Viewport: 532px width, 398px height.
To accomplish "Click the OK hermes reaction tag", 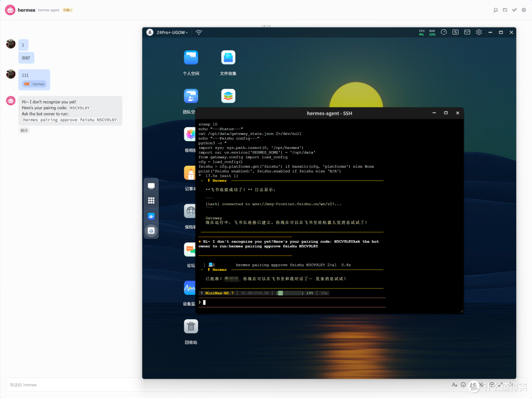I will (34, 84).
